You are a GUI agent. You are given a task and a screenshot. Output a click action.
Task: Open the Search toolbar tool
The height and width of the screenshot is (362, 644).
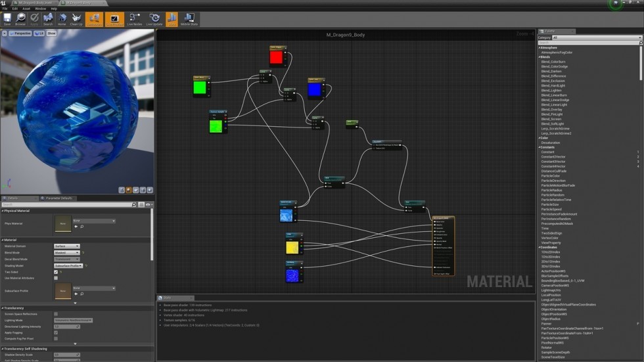click(x=48, y=19)
